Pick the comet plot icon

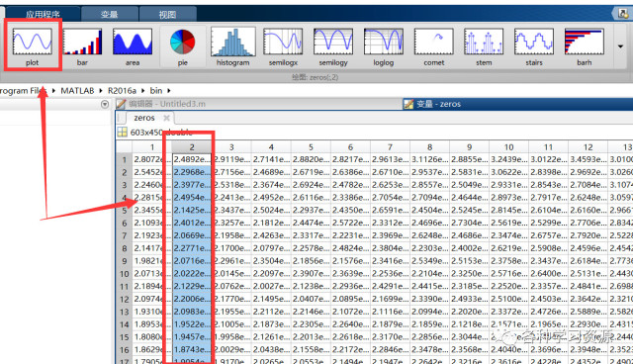point(433,45)
